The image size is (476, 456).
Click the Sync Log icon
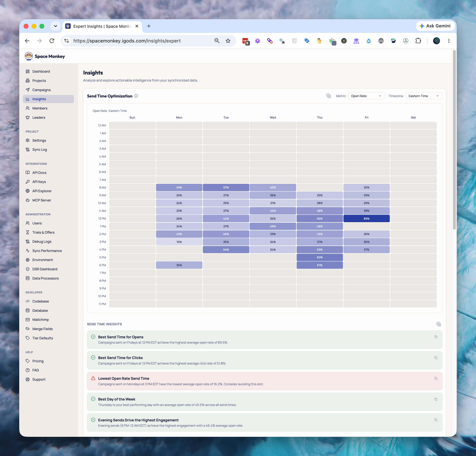point(28,150)
